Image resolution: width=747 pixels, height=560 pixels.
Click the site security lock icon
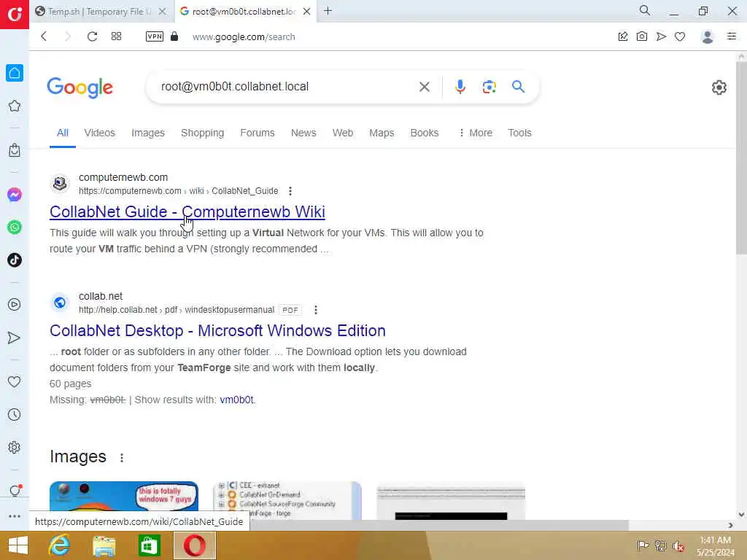pyautogui.click(x=174, y=36)
